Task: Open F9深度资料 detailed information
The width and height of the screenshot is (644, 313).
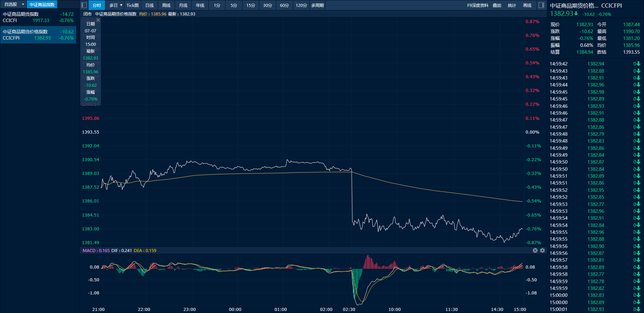Action: pos(478,5)
